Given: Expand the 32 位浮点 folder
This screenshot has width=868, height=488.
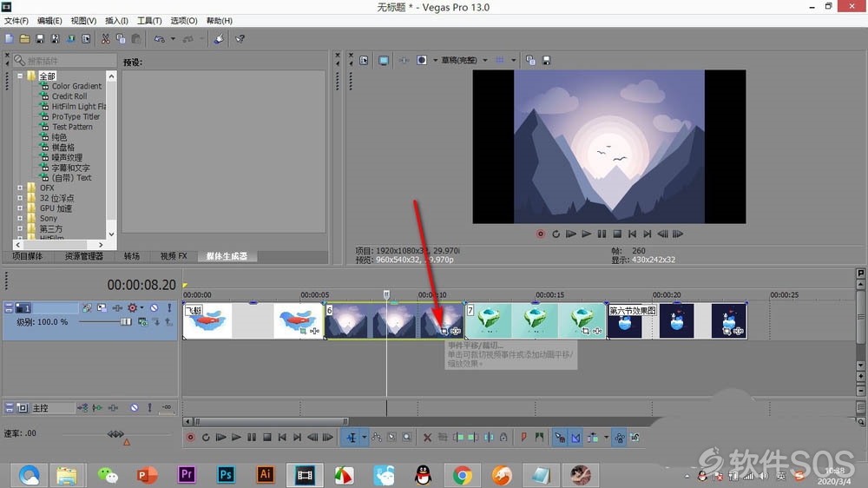Looking at the screenshot, I should 20,198.
